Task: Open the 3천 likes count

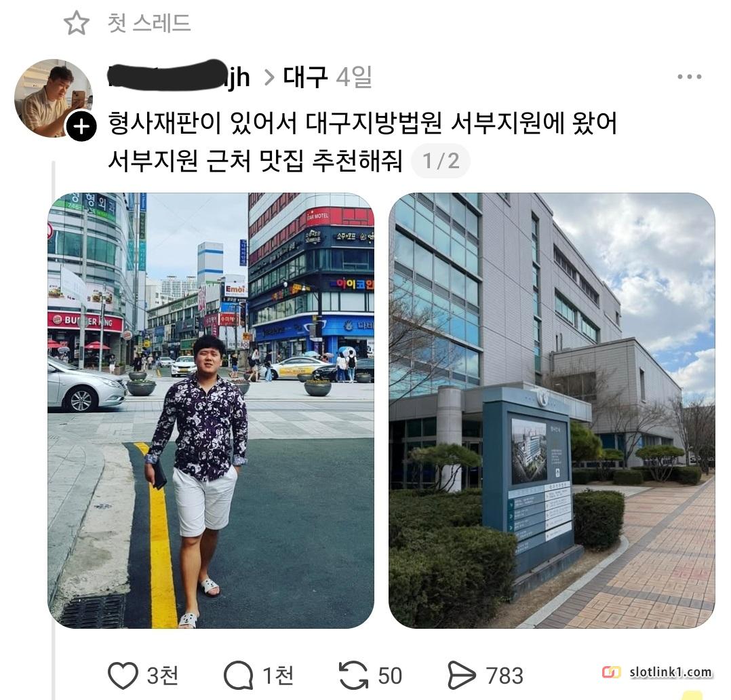Action: point(163,676)
